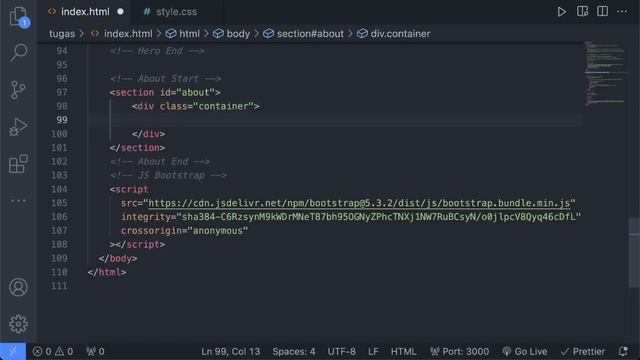640x360 pixels.
Task: Click the About Start comment
Action: (x=165, y=79)
